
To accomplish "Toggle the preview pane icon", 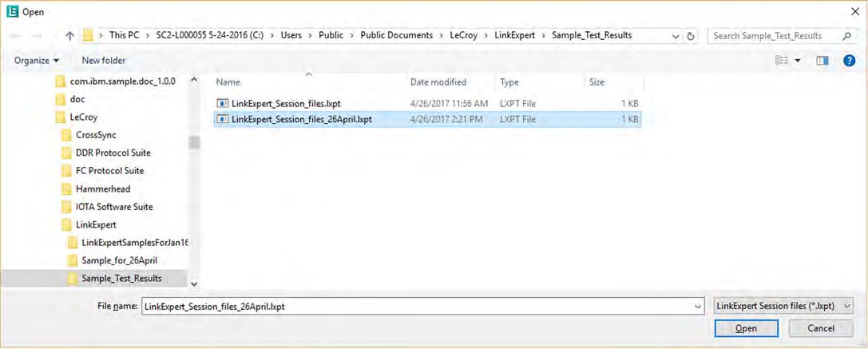I will pos(822,61).
